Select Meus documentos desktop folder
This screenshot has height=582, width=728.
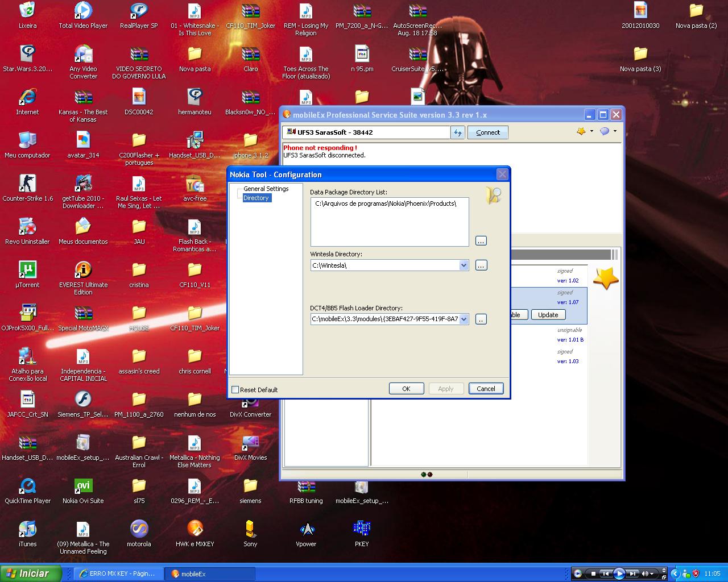coord(83,232)
